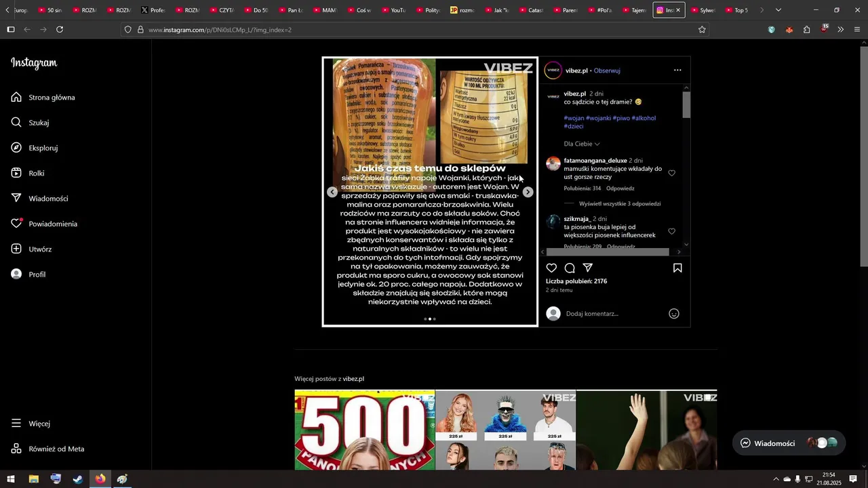
Task: Switch to the 'Tajem' tab
Action: pyautogui.click(x=635, y=10)
